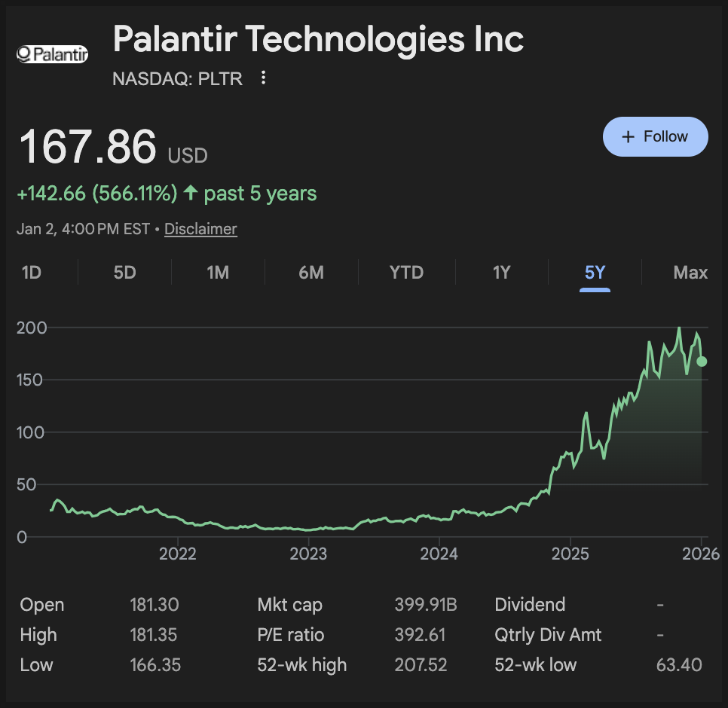Screen dimensions: 728x708
Task: Click the chart at the 2023 axis label
Action: coord(308,554)
